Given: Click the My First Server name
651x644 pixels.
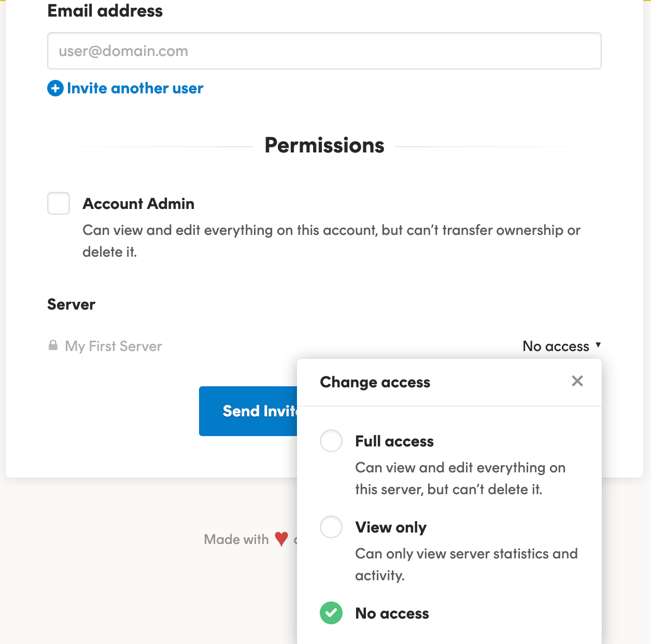Looking at the screenshot, I should (x=114, y=346).
